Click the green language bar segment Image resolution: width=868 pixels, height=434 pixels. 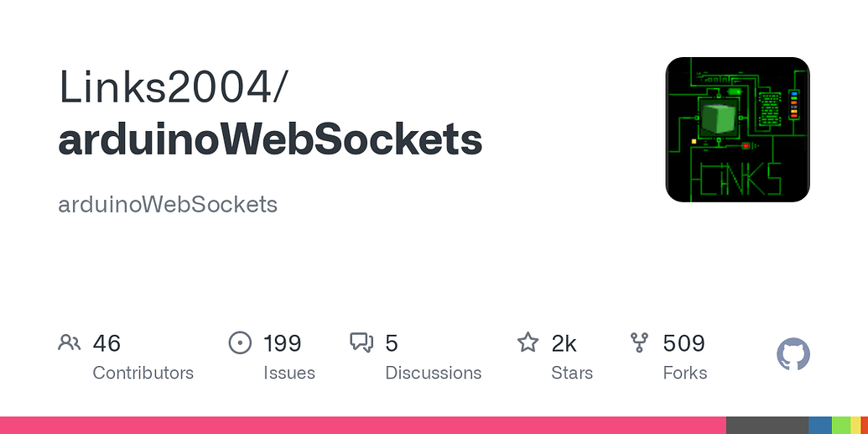click(x=840, y=425)
